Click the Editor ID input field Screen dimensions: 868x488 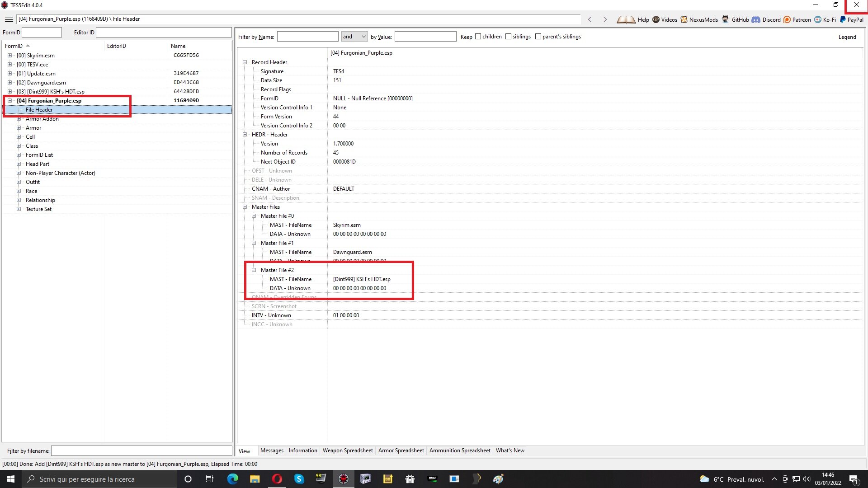click(x=164, y=33)
